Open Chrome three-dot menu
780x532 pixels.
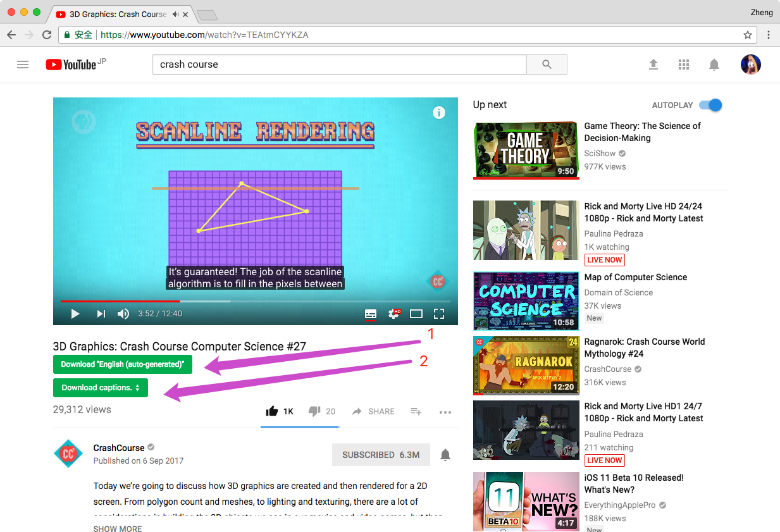pyautogui.click(x=769, y=35)
